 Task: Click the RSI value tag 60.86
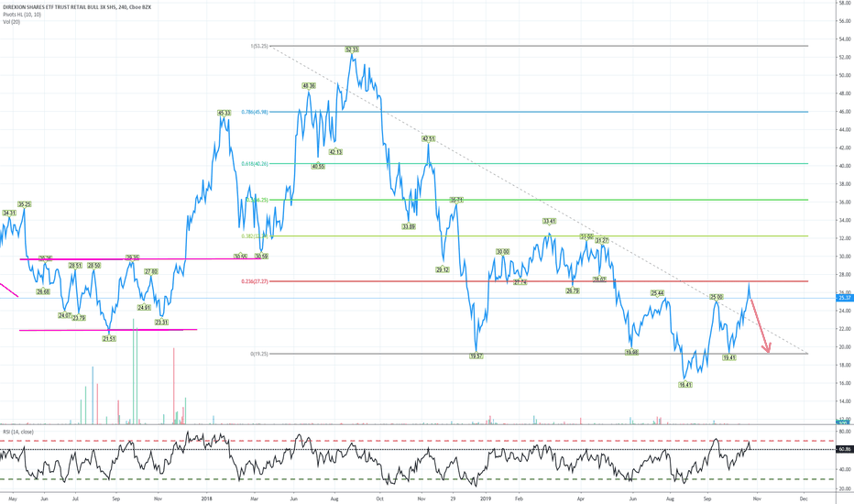(x=844, y=450)
